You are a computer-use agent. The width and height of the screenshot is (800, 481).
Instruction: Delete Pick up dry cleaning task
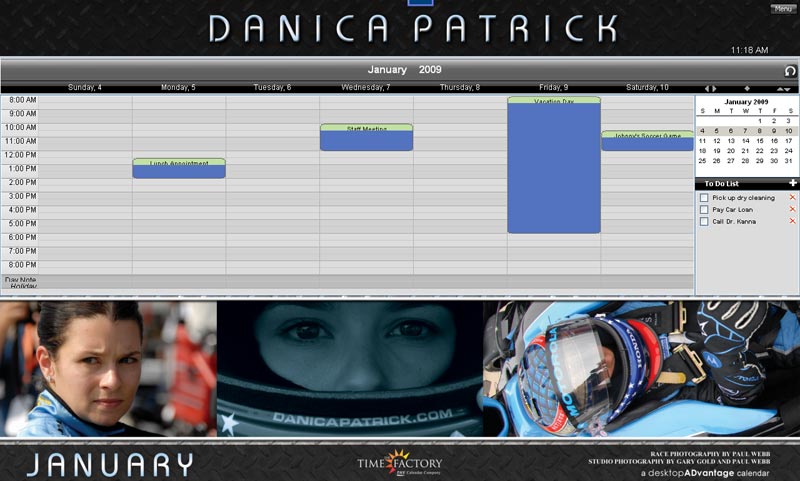pos(792,197)
